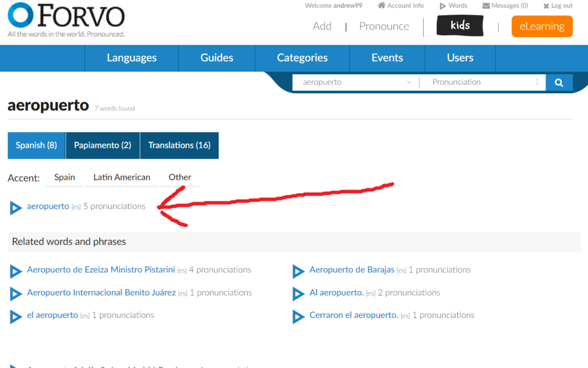This screenshot has width=588, height=368.
Task: Play audio for Al aeropuerto phrase
Action: 298,293
